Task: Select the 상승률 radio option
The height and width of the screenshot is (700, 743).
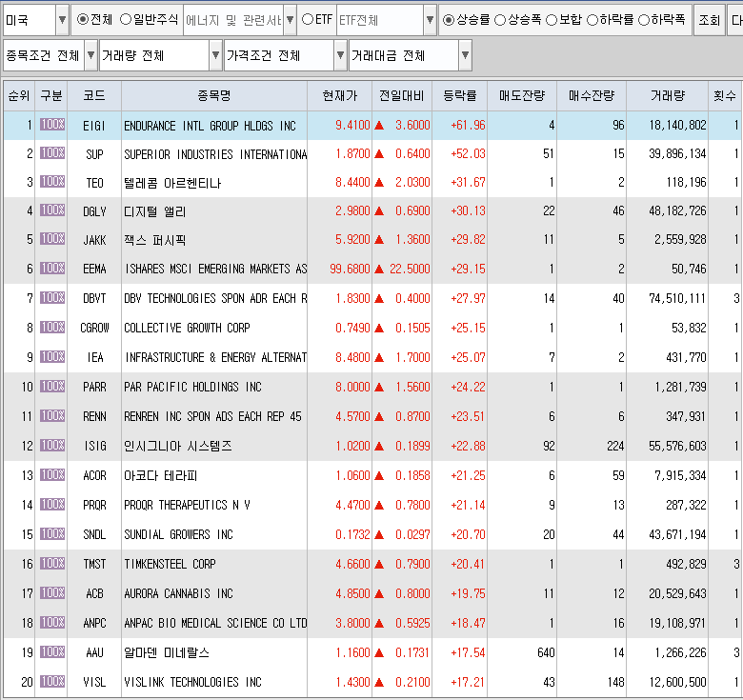Action: point(449,20)
